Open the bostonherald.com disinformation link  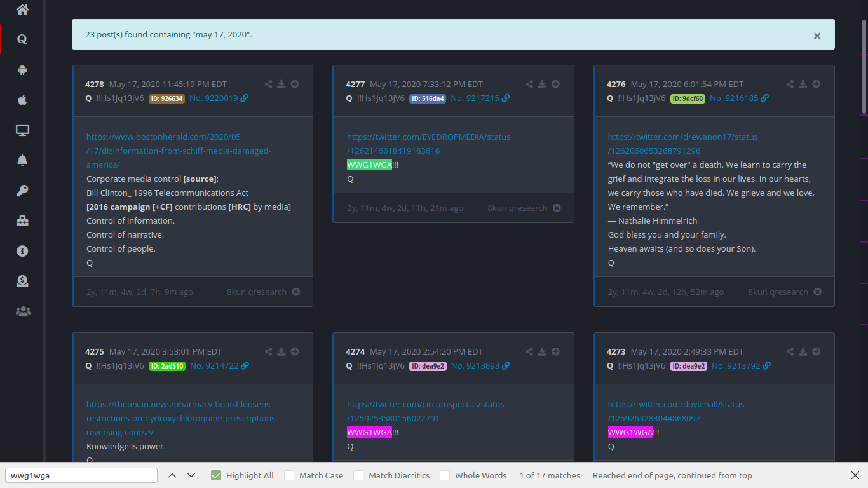click(x=179, y=151)
